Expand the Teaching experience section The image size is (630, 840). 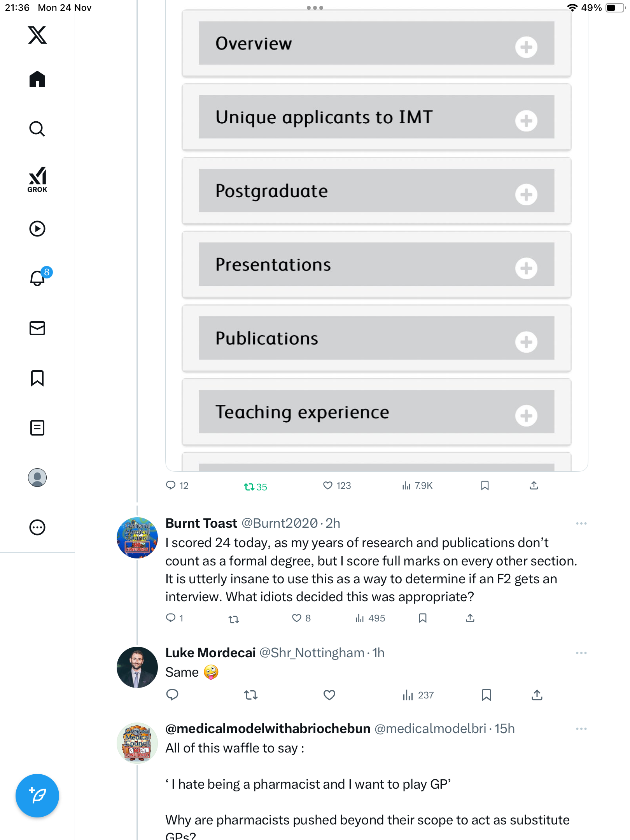(526, 416)
